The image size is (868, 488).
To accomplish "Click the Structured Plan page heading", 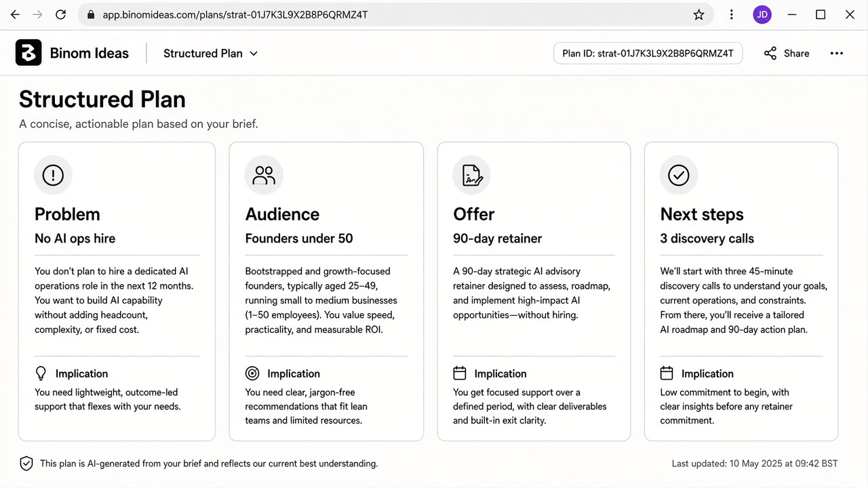I will click(x=102, y=99).
